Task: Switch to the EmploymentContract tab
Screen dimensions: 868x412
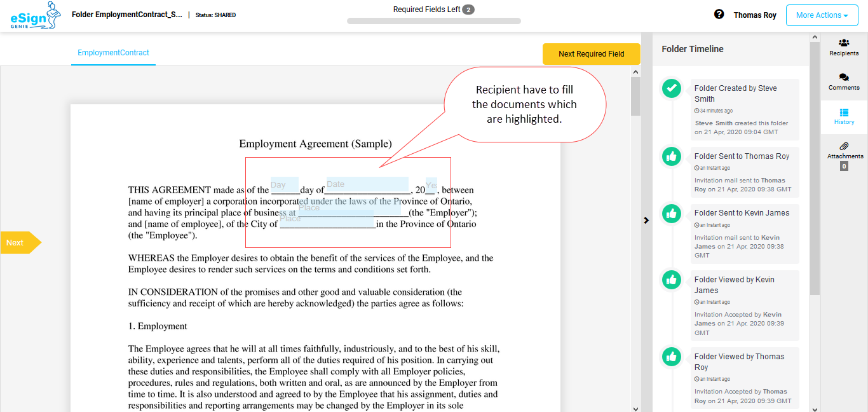Action: 113,53
